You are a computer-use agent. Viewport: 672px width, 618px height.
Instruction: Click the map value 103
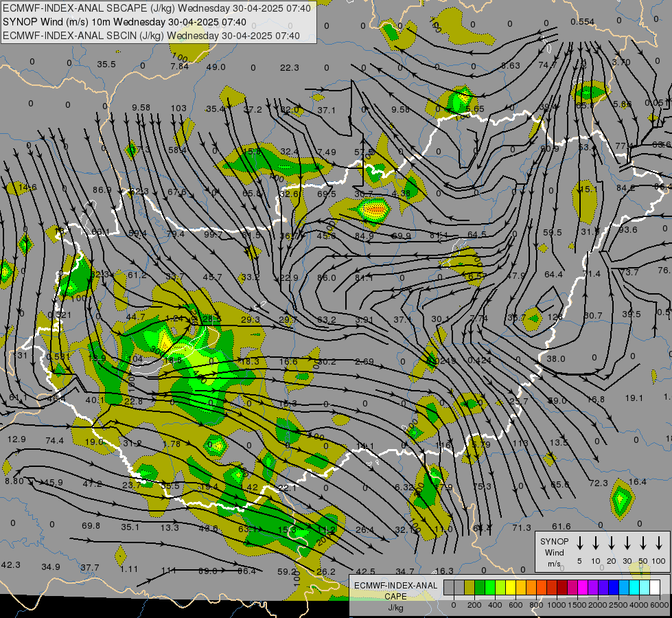pos(178,108)
